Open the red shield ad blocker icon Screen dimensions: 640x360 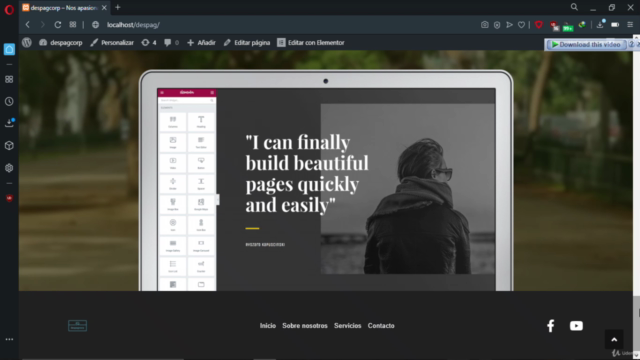click(539, 25)
